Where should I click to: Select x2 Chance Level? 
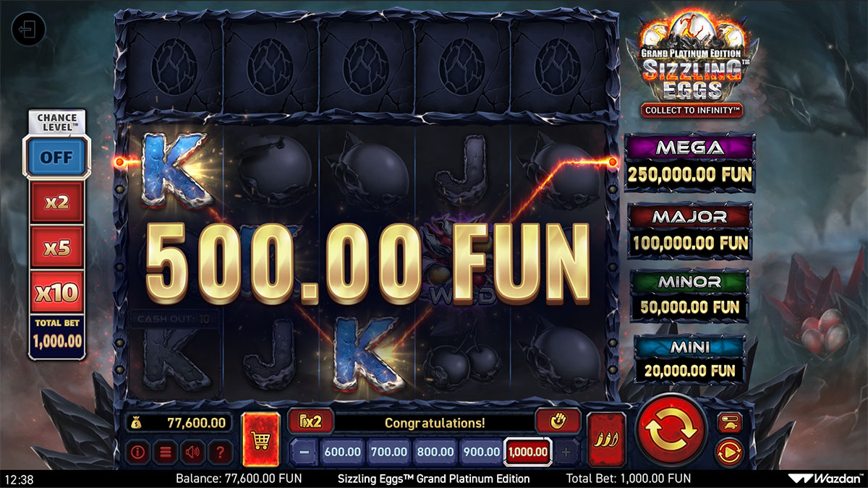coord(56,202)
